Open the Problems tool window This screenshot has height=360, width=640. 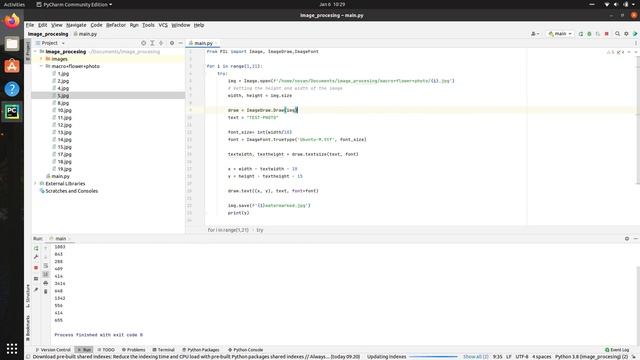point(133,350)
